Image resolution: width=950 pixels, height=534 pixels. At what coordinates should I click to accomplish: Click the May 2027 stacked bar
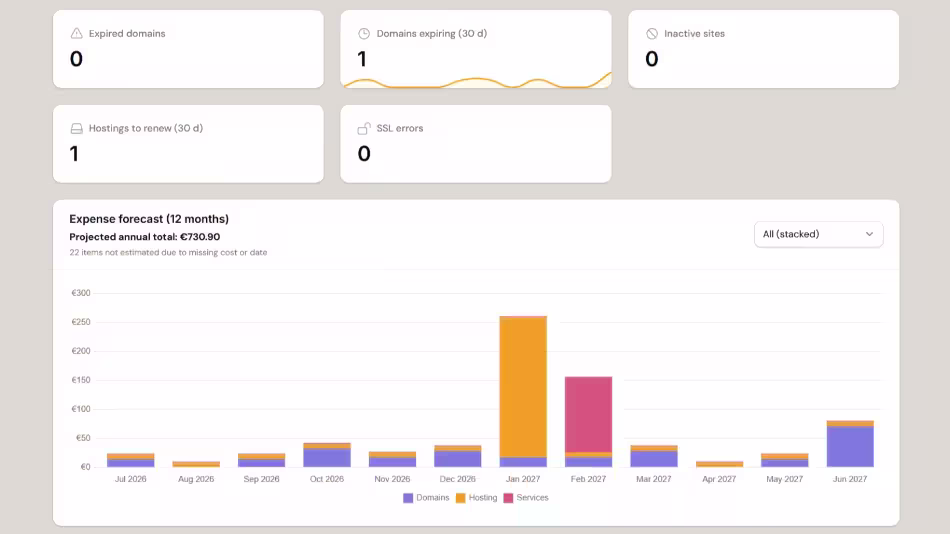(x=785, y=460)
